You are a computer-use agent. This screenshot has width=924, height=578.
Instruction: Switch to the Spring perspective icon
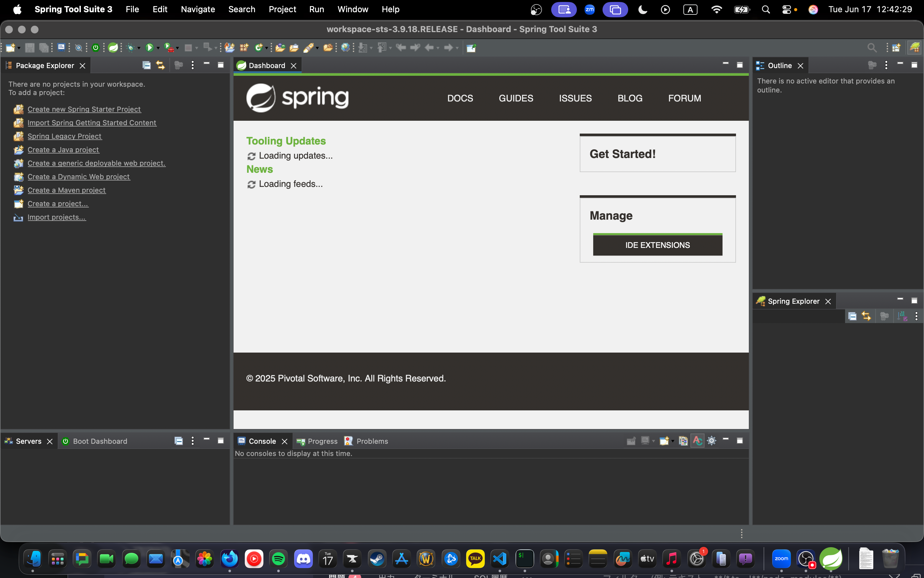pos(915,48)
